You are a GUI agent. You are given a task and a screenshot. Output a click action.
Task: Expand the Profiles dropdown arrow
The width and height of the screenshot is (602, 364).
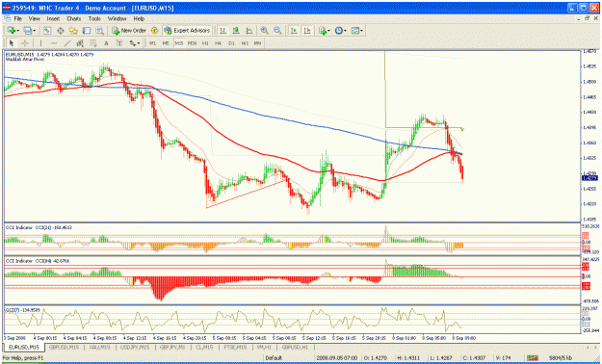pos(34,31)
